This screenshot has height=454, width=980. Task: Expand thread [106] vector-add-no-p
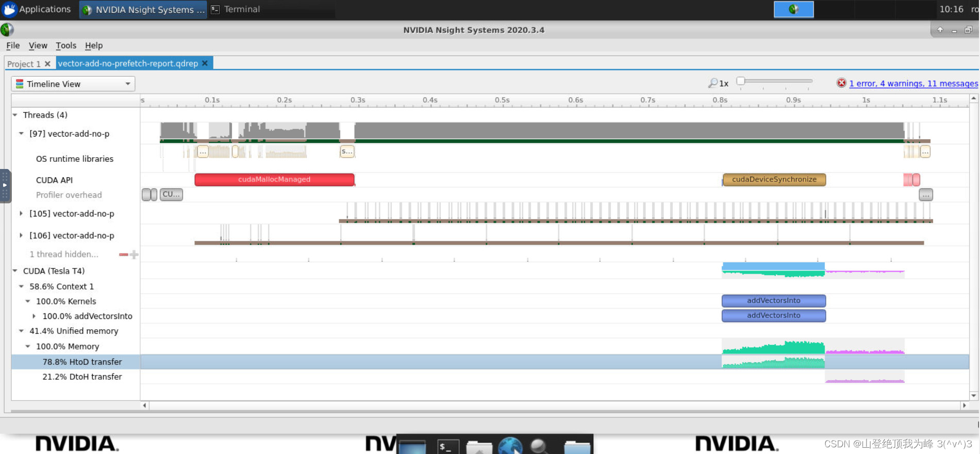[x=21, y=236]
